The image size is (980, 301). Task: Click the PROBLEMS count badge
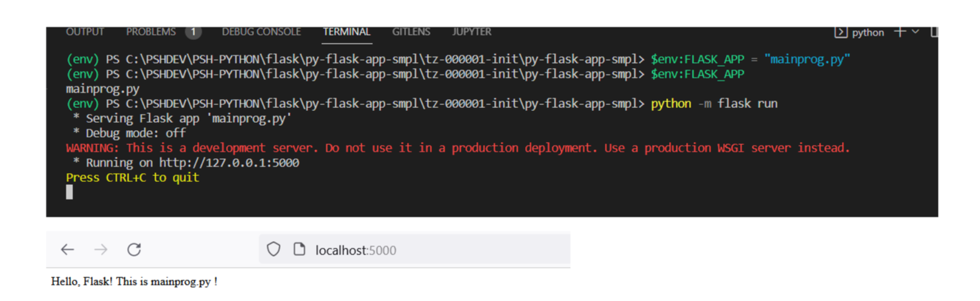click(193, 32)
